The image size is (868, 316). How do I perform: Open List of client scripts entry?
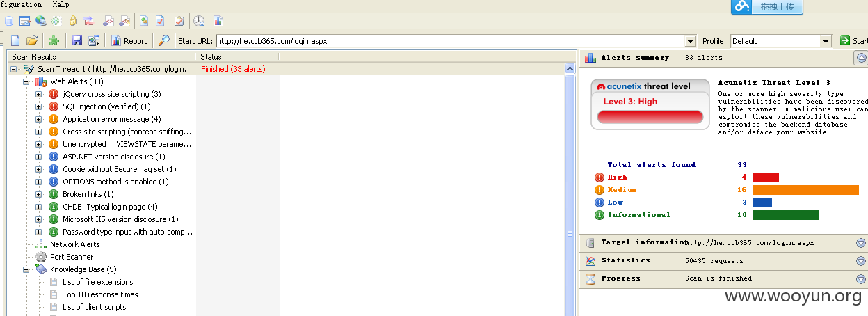(x=95, y=307)
